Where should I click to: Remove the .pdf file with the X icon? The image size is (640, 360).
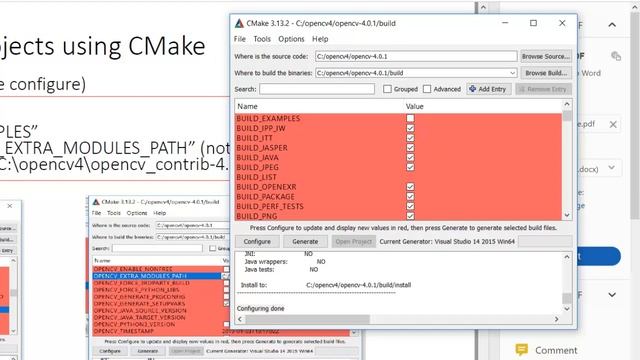613,124
